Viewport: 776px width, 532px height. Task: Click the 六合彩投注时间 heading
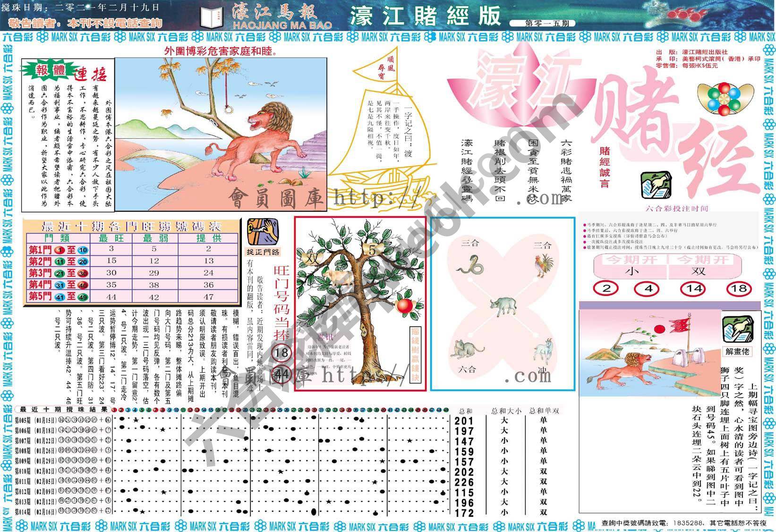click(676, 208)
